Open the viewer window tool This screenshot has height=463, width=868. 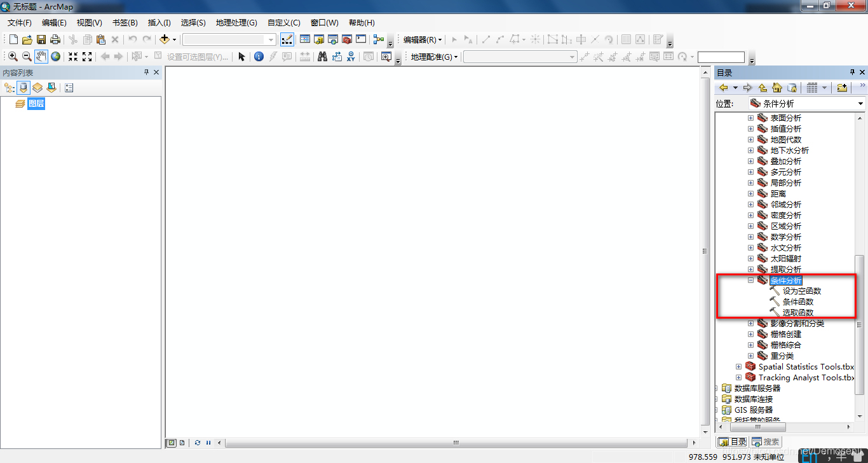386,57
